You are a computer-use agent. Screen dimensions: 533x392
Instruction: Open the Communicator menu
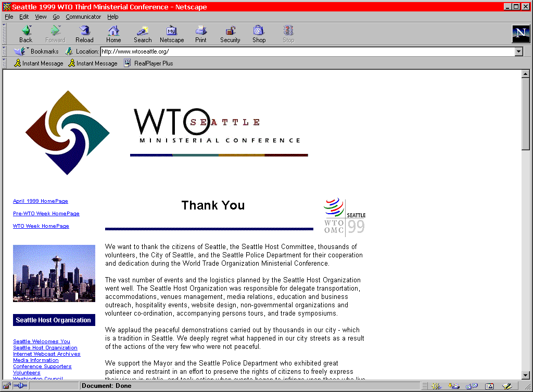[83, 17]
